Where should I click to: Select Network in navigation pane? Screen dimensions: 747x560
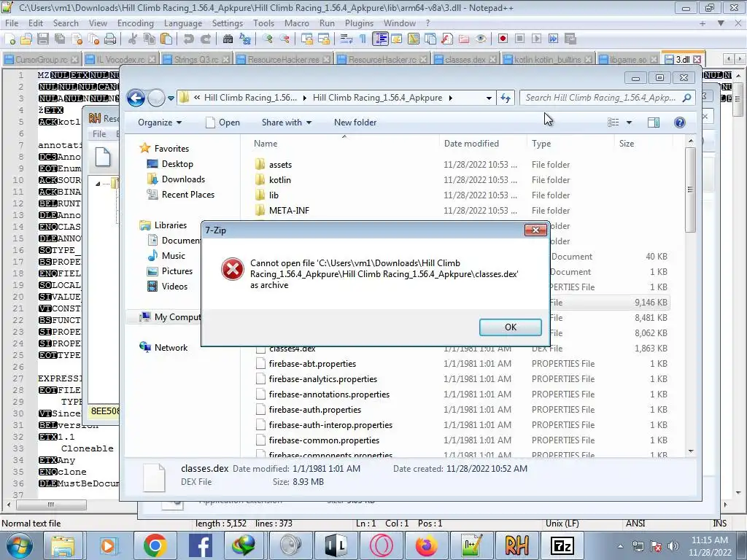163,348
